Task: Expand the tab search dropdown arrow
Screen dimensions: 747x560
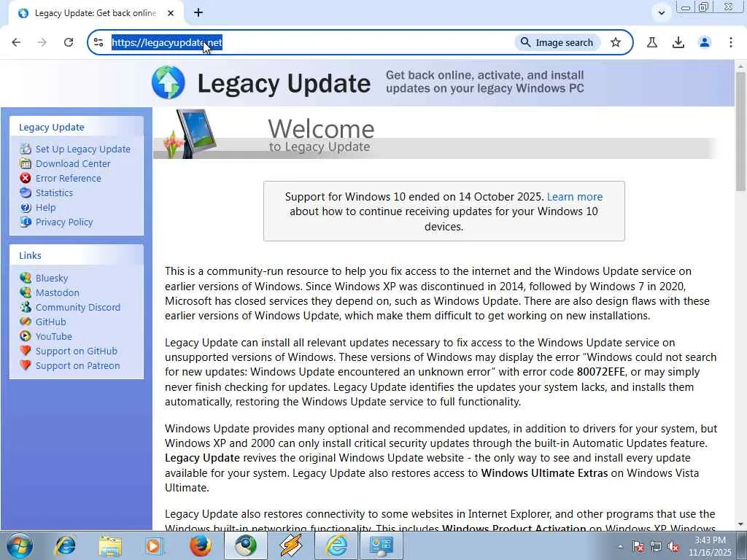Action: (x=661, y=13)
